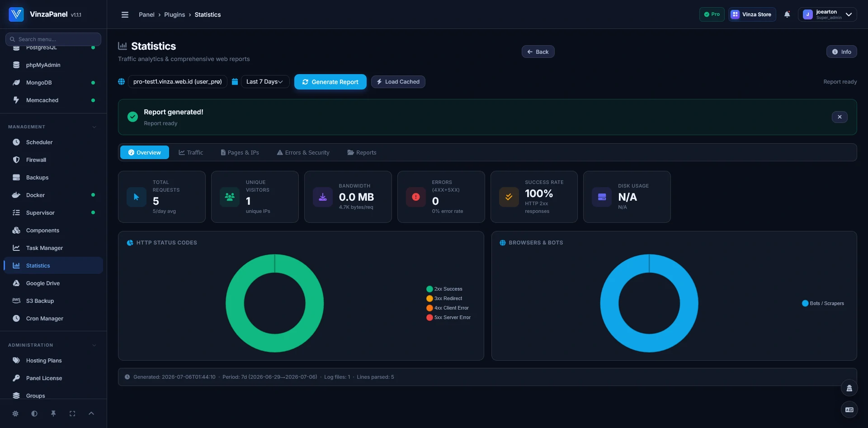This screenshot has width=868, height=428.
Task: Click the settings gear icon in sidebar footer
Action: click(x=15, y=414)
